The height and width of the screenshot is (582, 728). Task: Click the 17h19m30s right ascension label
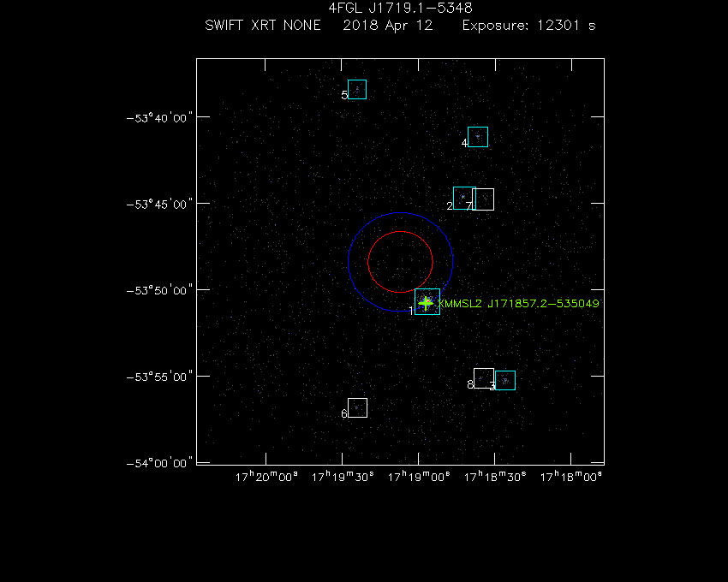click(343, 477)
